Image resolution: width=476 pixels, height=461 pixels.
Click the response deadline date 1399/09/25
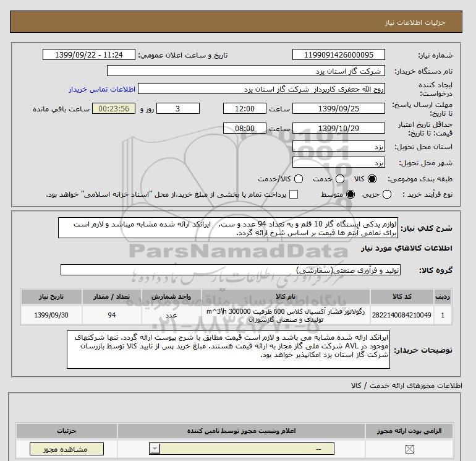(339, 108)
